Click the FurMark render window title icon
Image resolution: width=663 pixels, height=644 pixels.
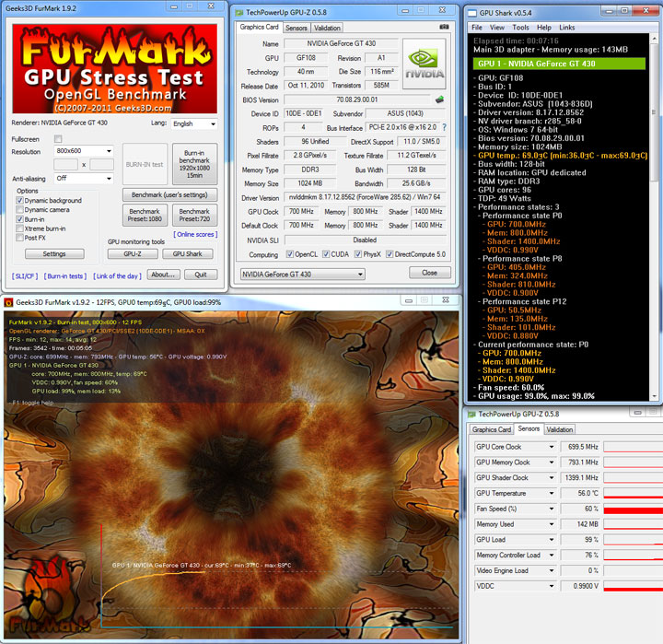[x=8, y=302]
